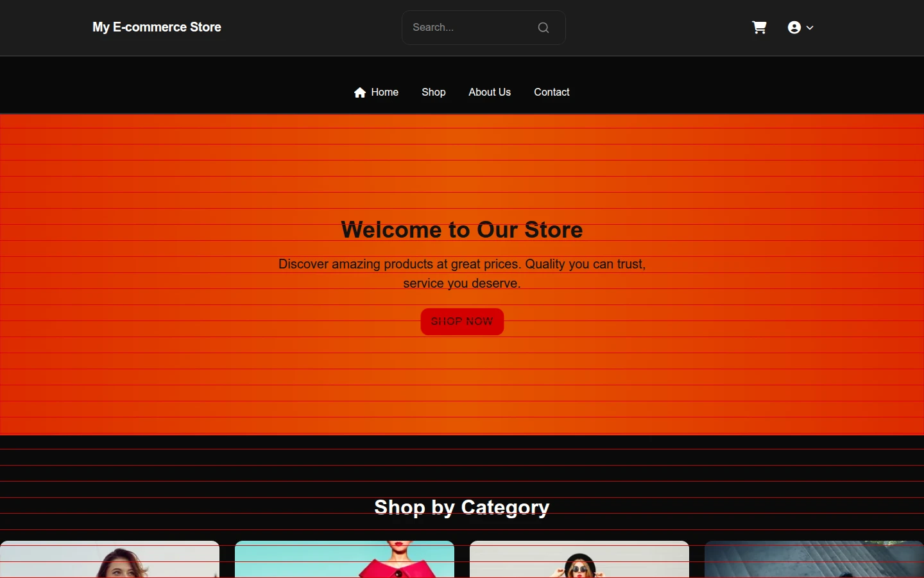Navigate to the Contact page
Viewport: 924px width, 578px height.
point(552,92)
